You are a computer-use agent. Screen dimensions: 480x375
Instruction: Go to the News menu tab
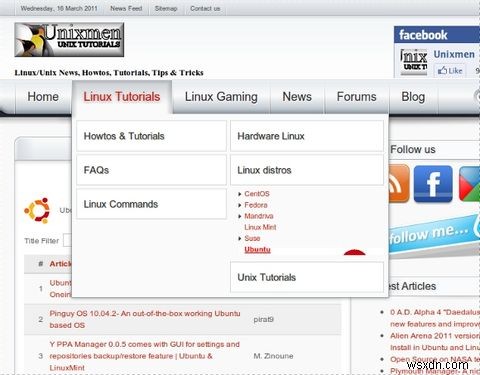click(297, 97)
